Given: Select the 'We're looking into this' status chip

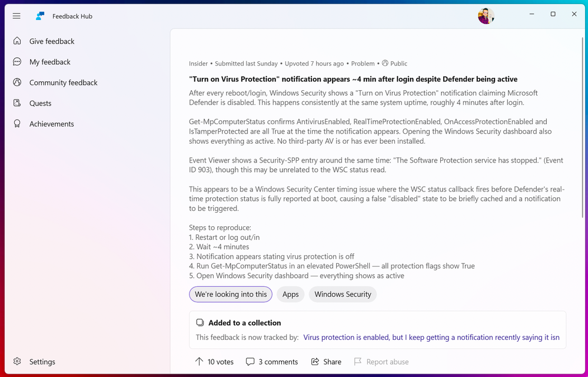Looking at the screenshot, I should click(x=231, y=295).
